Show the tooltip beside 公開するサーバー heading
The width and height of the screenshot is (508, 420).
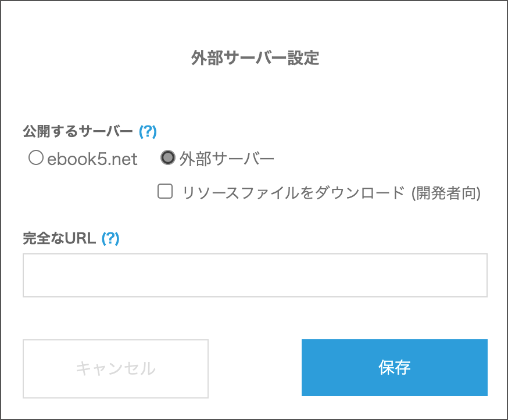click(148, 132)
